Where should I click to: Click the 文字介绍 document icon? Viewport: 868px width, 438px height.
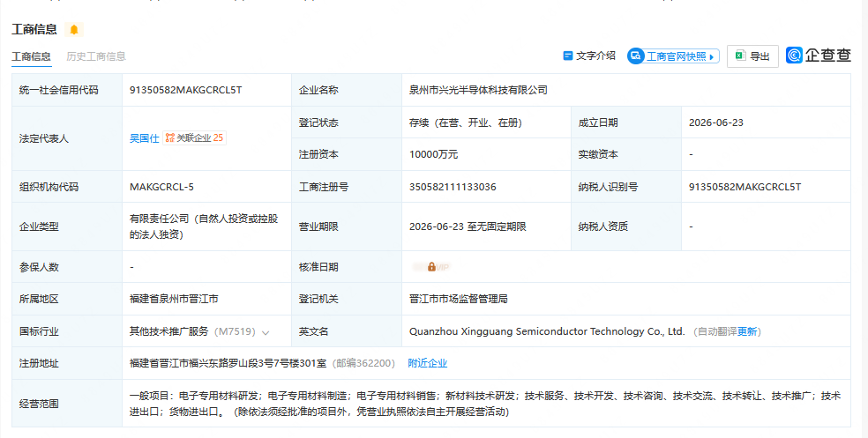click(x=567, y=56)
